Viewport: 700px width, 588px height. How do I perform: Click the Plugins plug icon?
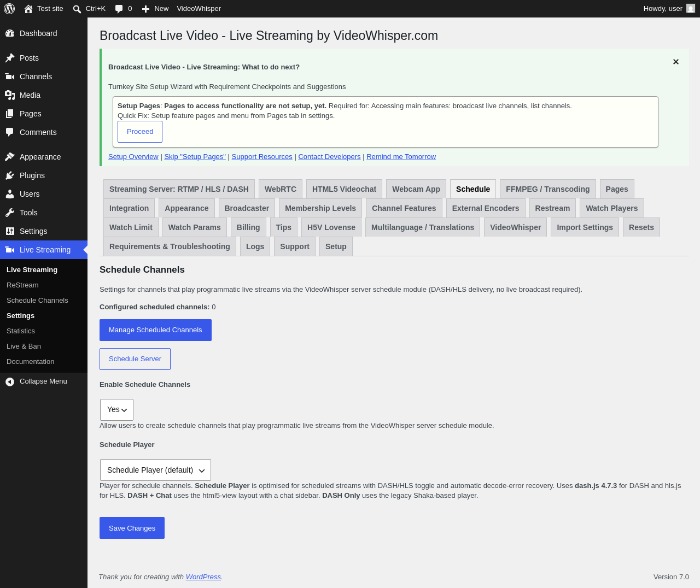click(10, 175)
